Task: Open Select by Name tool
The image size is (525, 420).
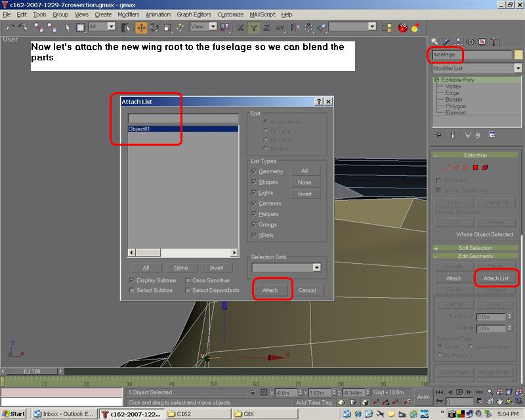Action: click(125, 28)
